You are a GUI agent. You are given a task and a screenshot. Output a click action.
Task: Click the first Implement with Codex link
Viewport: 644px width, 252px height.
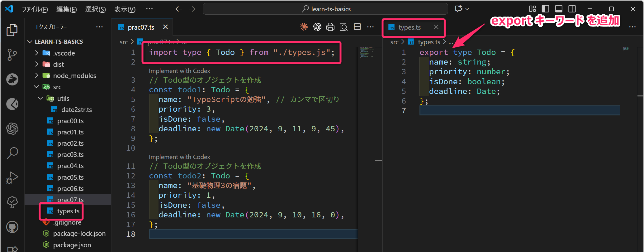pyautogui.click(x=179, y=71)
